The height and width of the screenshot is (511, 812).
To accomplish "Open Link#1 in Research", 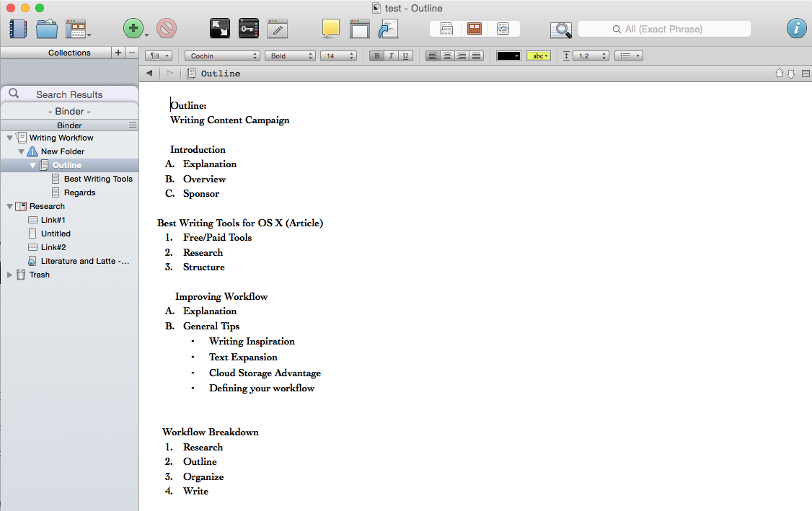I will click(53, 220).
